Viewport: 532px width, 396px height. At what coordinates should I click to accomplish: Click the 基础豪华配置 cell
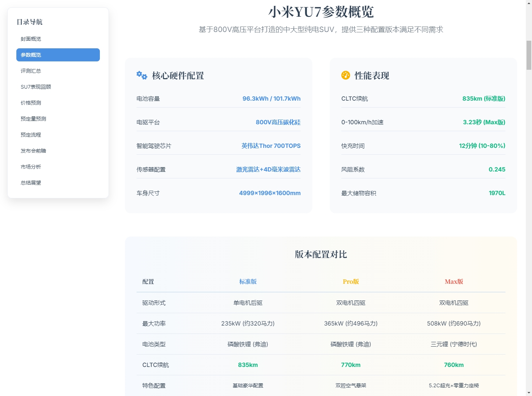[248, 385]
